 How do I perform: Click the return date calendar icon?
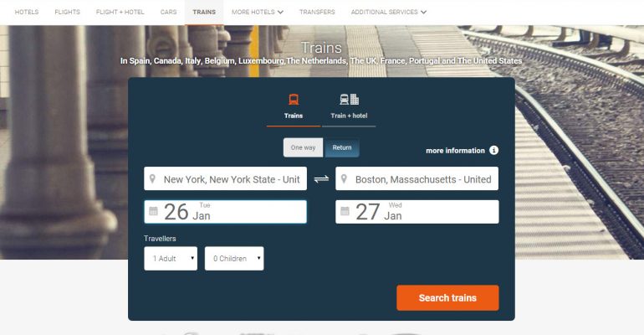tap(345, 211)
